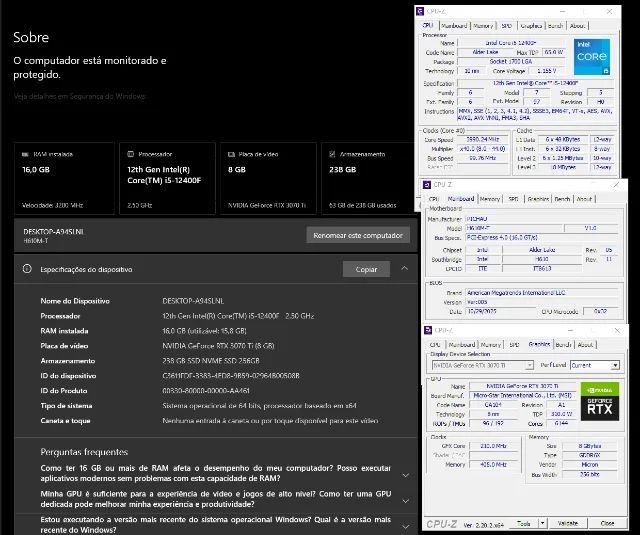This screenshot has height=535, width=640.
Task: Click the Name field showing Intel Core i5 12400F
Action: 511,43
